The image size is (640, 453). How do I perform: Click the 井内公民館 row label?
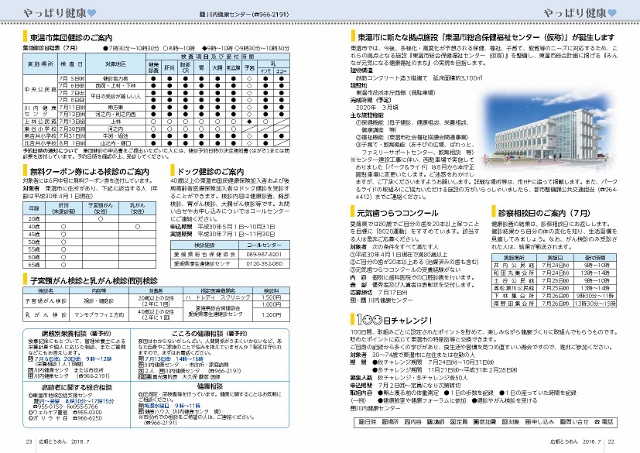pyautogui.click(x=513, y=265)
